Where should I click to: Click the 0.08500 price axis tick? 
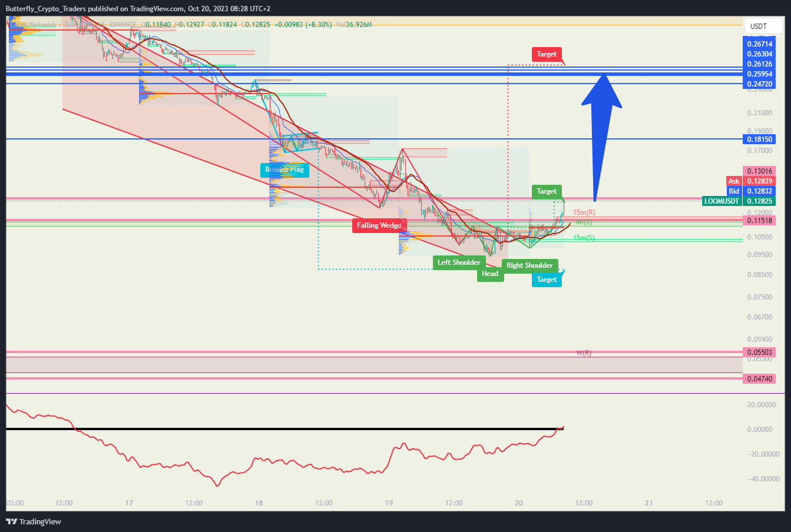[760, 275]
